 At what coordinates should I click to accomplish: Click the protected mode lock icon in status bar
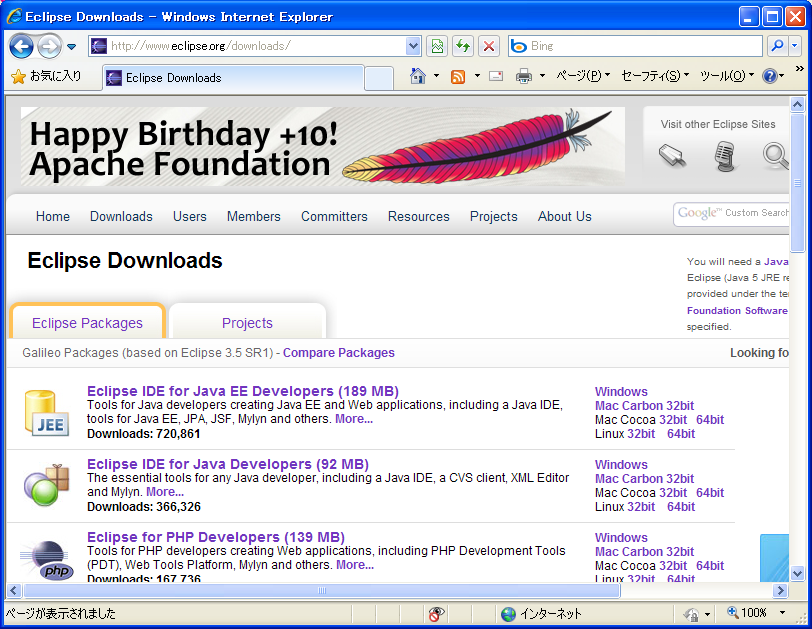point(691,614)
